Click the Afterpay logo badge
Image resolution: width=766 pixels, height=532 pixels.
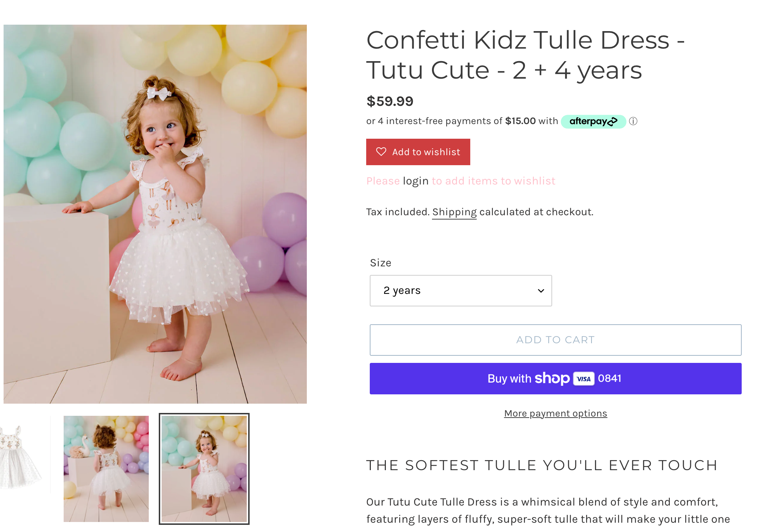pyautogui.click(x=593, y=122)
